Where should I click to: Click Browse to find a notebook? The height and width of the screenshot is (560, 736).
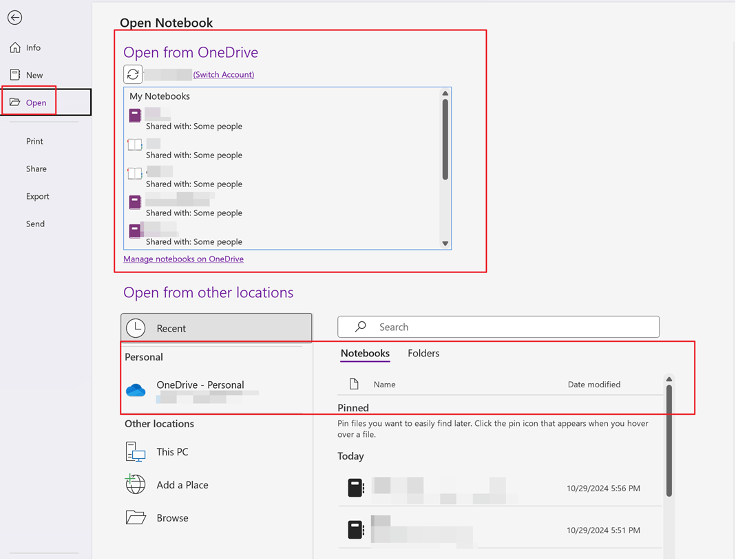coord(213,518)
